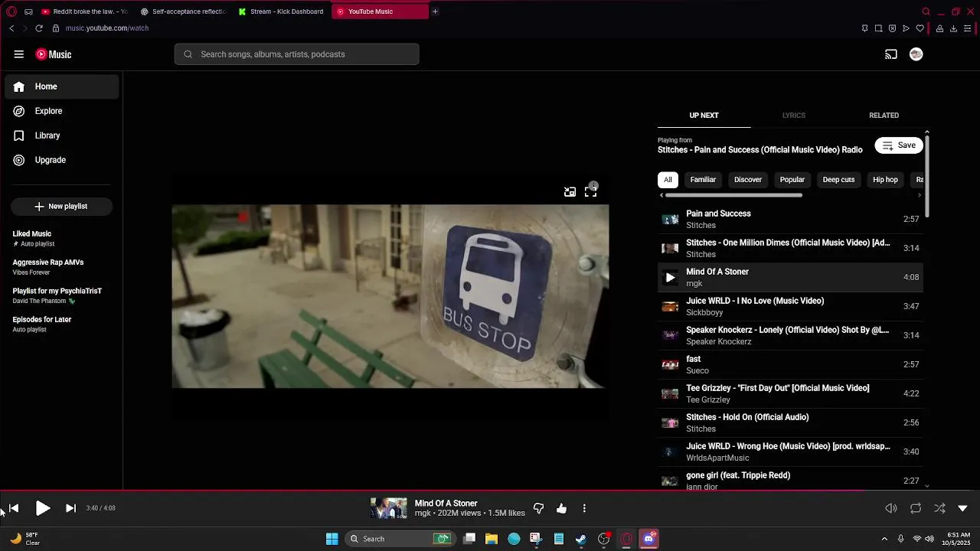Image resolution: width=980 pixels, height=551 pixels.
Task: Switch to Self-acceptance reflection browser tab
Action: [184, 11]
